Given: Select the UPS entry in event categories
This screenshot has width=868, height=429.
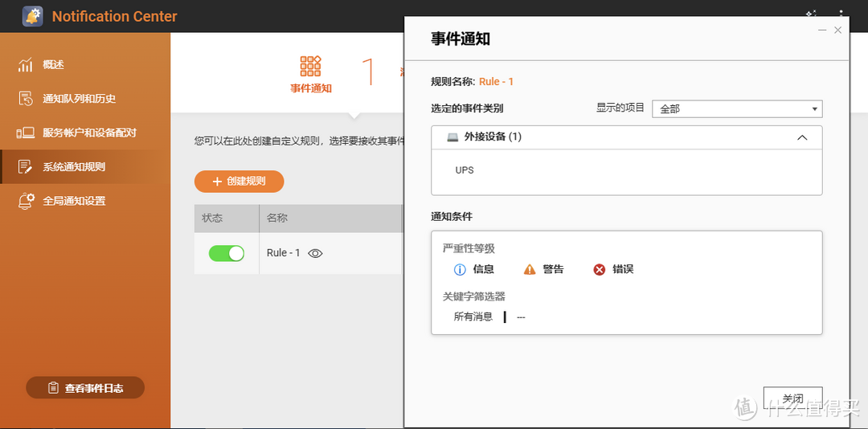Looking at the screenshot, I should 465,170.
